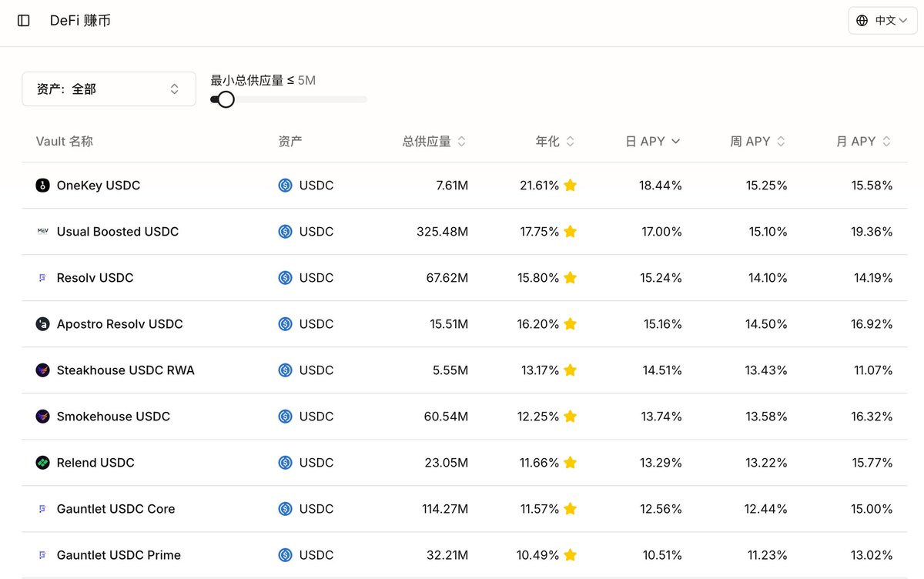
Task: Click the star next to 13.17% annualized
Action: tap(571, 370)
